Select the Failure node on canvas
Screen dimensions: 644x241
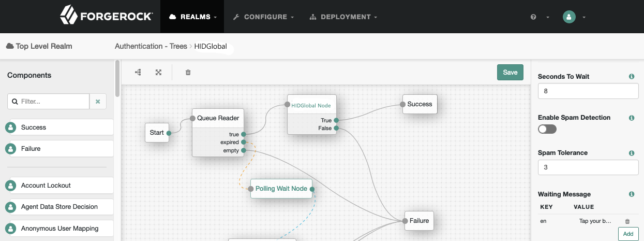[419, 221]
